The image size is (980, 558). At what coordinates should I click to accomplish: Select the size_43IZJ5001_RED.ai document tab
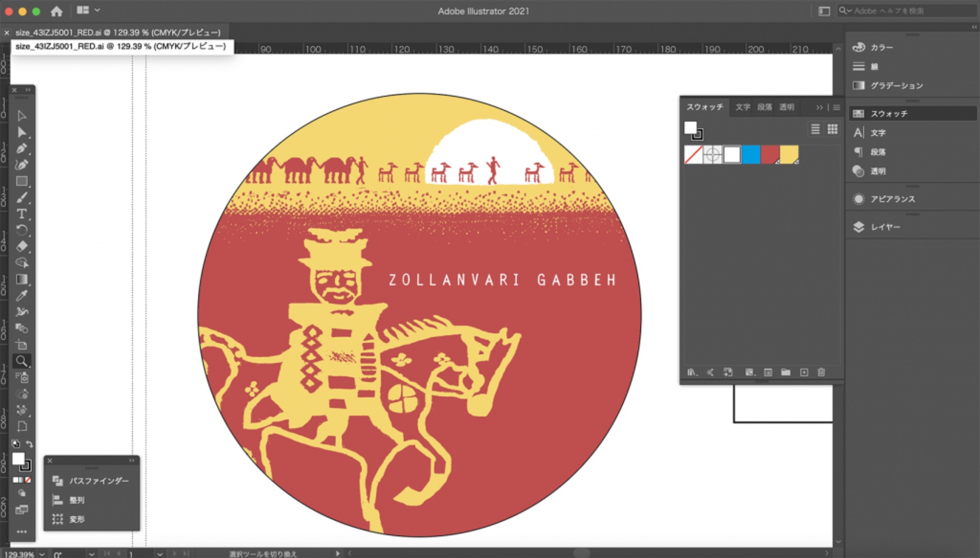[118, 32]
